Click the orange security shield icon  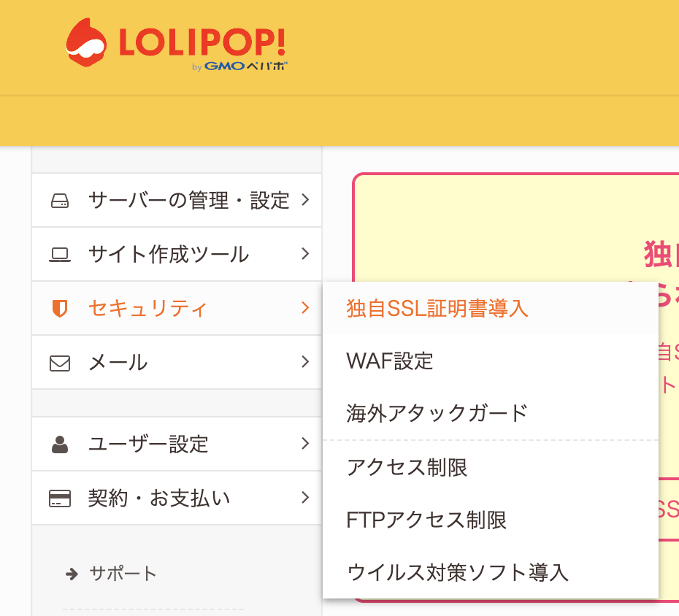(x=60, y=309)
